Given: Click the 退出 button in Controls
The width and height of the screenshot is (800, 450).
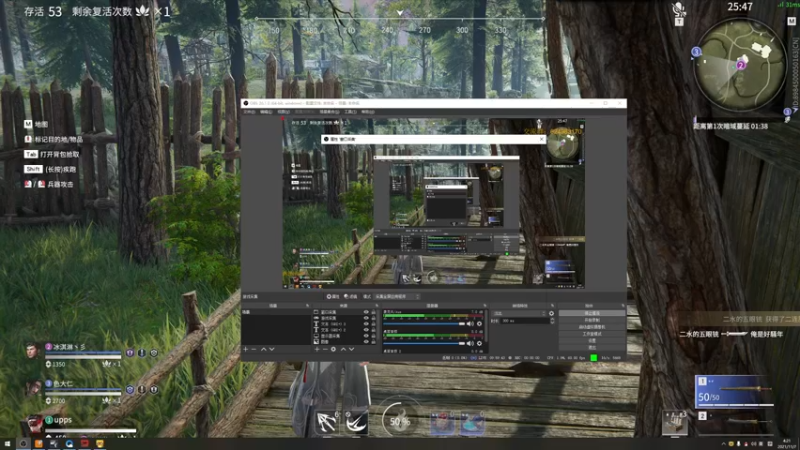Looking at the screenshot, I should click(592, 347).
